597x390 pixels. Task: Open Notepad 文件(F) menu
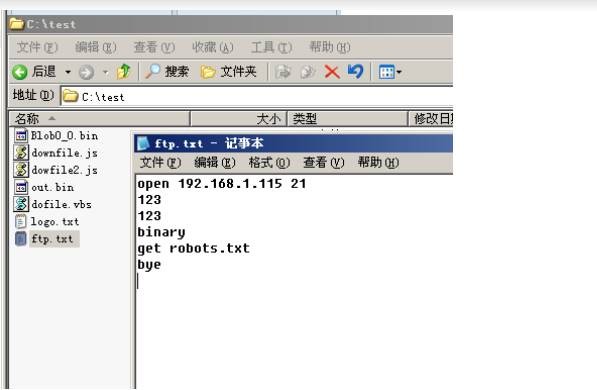coord(160,163)
